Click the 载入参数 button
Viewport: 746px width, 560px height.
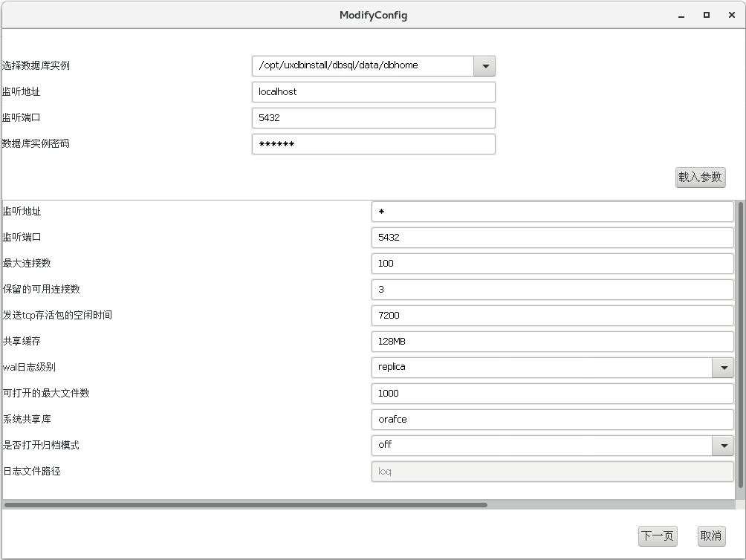click(700, 178)
